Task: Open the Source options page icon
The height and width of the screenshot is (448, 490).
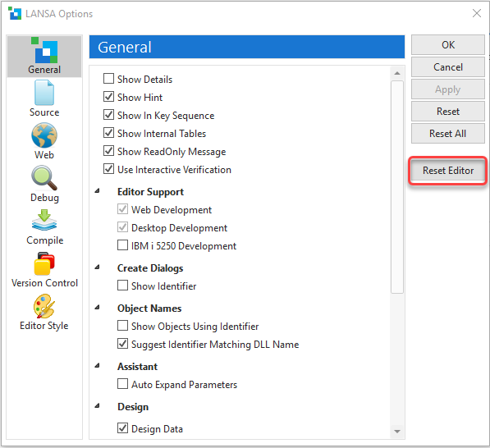Action: pos(44,93)
